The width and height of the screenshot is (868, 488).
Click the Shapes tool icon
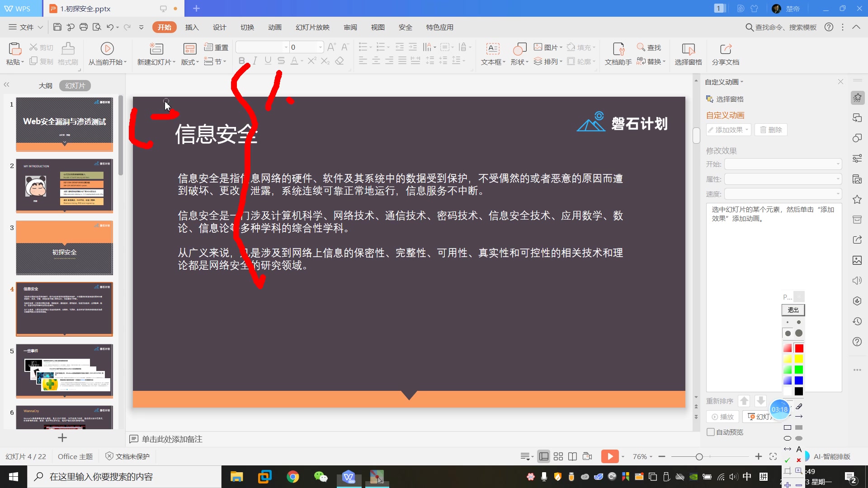(519, 49)
